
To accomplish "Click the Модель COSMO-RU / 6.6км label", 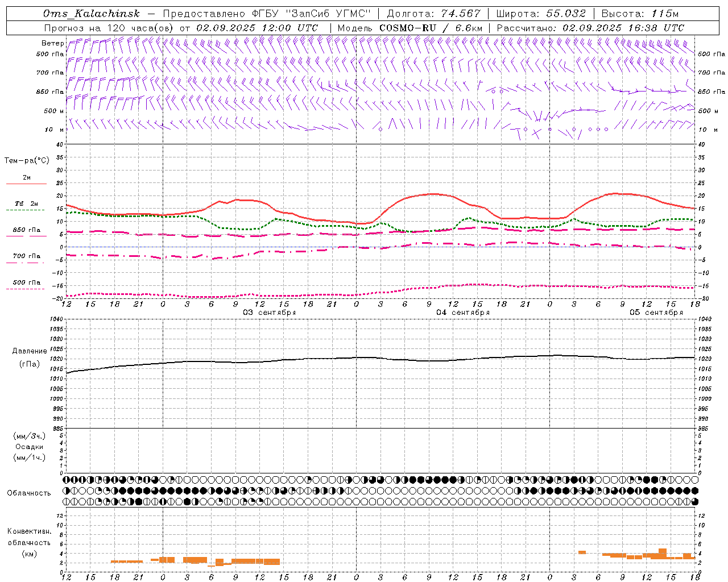I will point(409,28).
